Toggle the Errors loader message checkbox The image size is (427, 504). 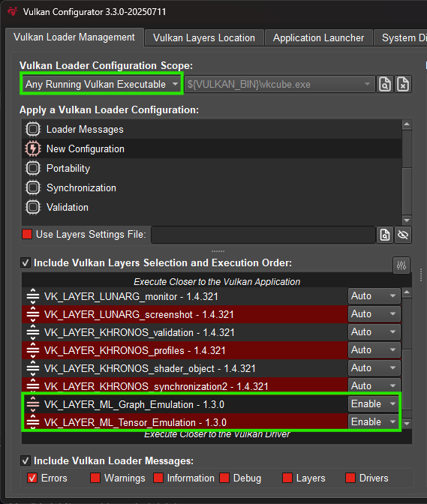(32, 478)
